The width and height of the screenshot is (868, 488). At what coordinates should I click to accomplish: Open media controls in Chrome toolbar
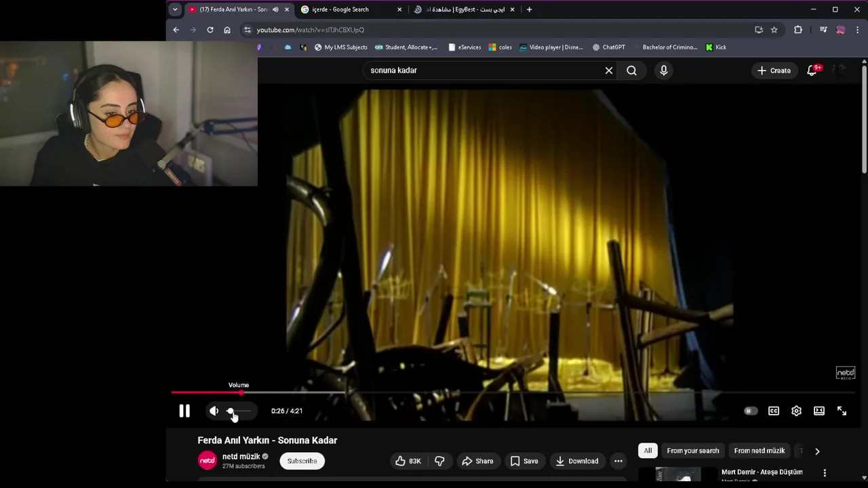823,30
